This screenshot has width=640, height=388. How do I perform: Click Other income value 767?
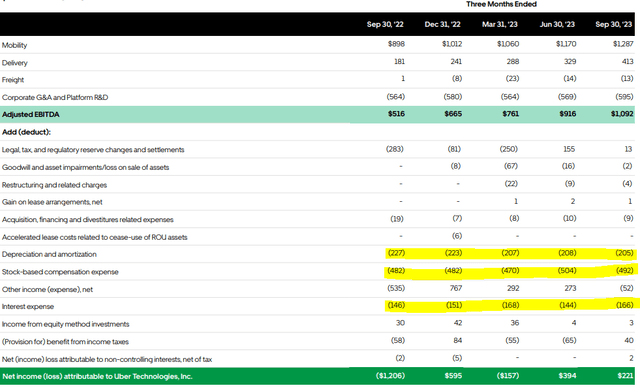pos(456,288)
